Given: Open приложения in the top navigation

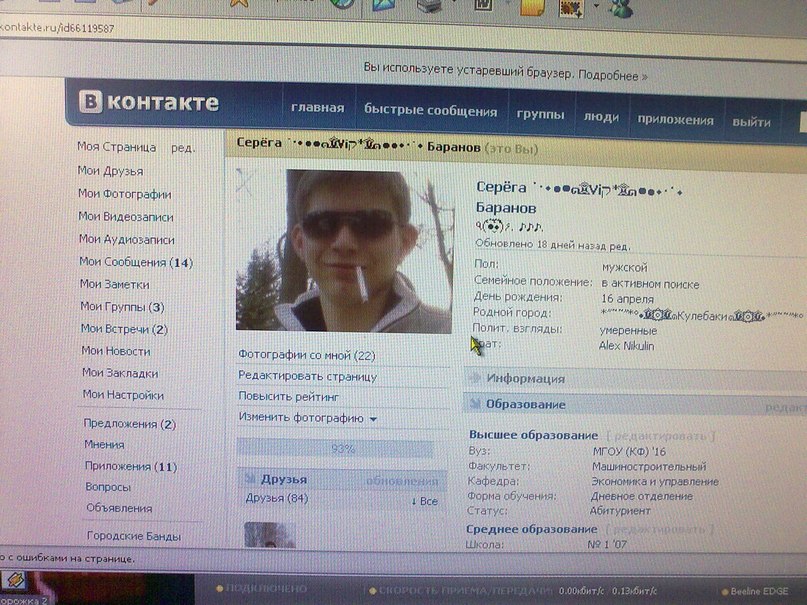Looking at the screenshot, I should pos(676,120).
